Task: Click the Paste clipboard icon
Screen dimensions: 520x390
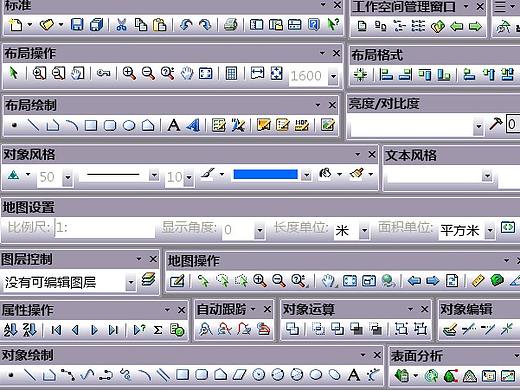Action: click(160, 25)
